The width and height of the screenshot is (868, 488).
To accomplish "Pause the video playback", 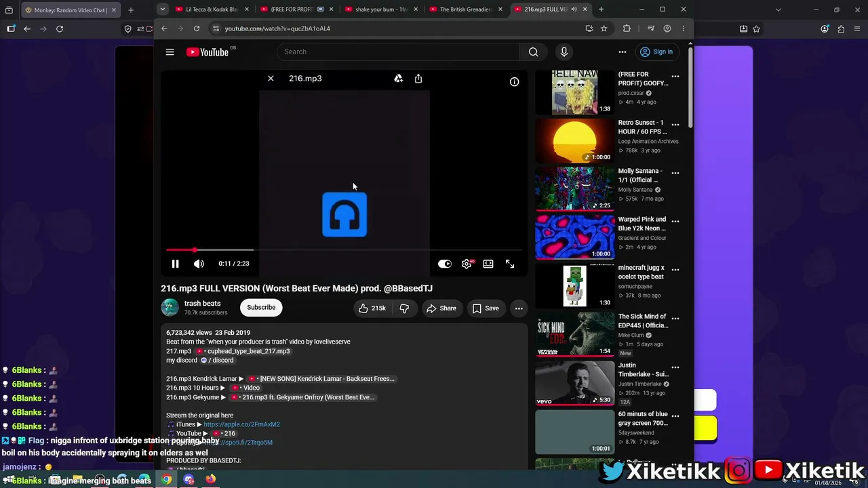I will [x=175, y=264].
